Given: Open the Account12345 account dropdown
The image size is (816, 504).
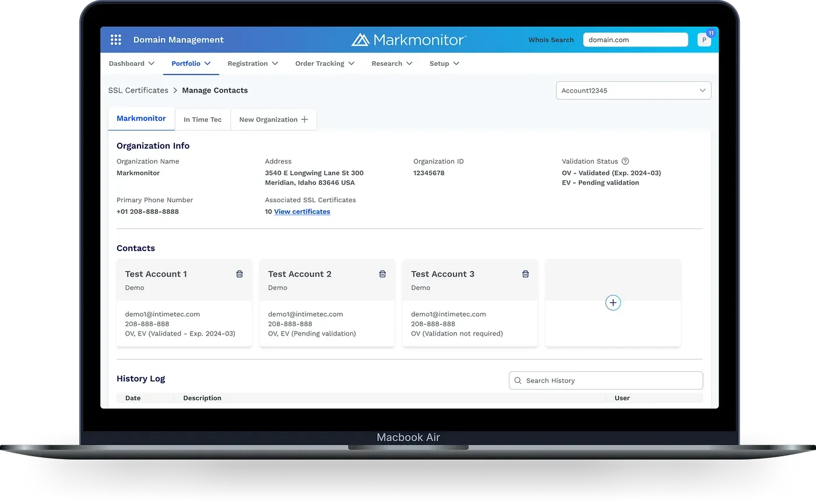Looking at the screenshot, I should (x=634, y=90).
